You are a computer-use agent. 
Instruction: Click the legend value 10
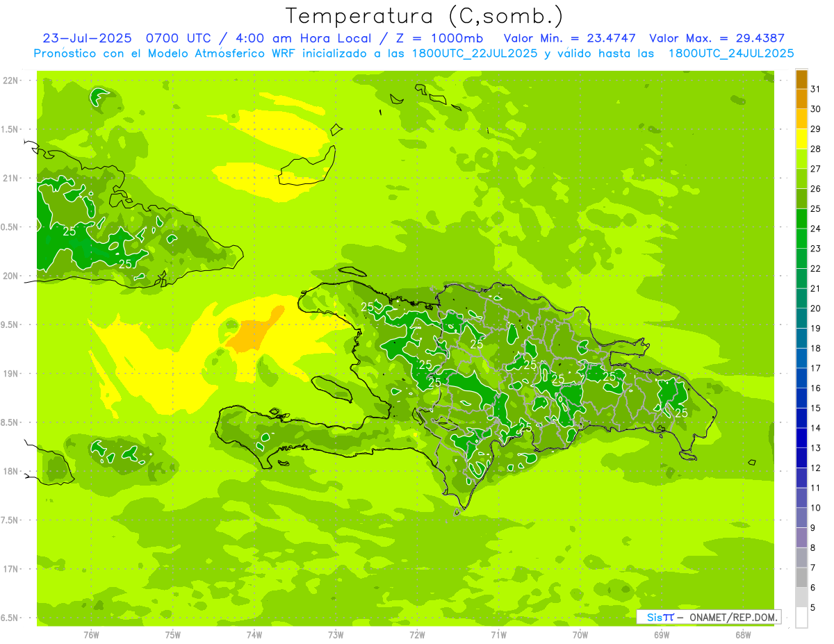click(815, 508)
